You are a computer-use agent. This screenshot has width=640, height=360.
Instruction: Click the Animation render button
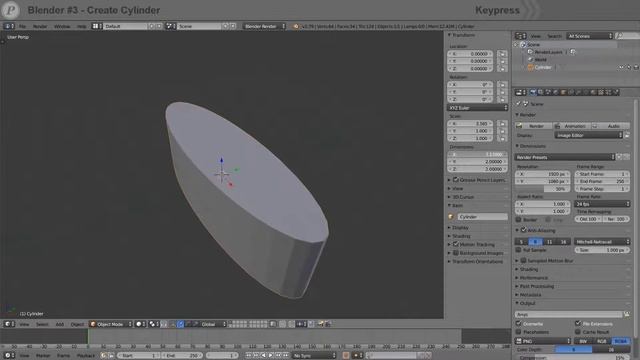pyautogui.click(x=571, y=126)
